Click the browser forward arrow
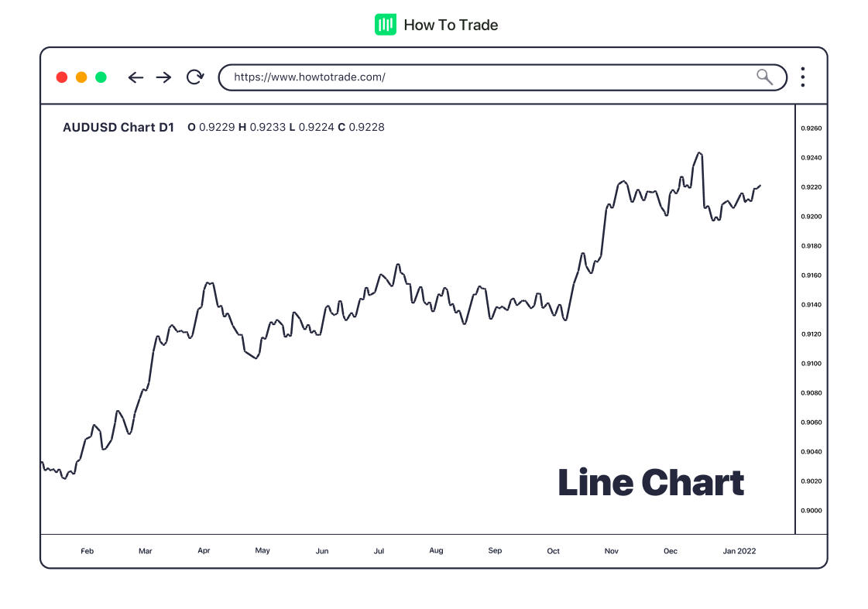This screenshot has width=868, height=609. (x=163, y=77)
